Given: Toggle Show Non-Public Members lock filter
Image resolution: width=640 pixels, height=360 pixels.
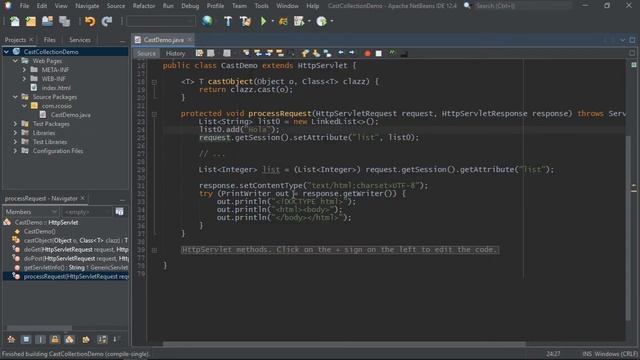Looking at the screenshot, I should (55, 339).
